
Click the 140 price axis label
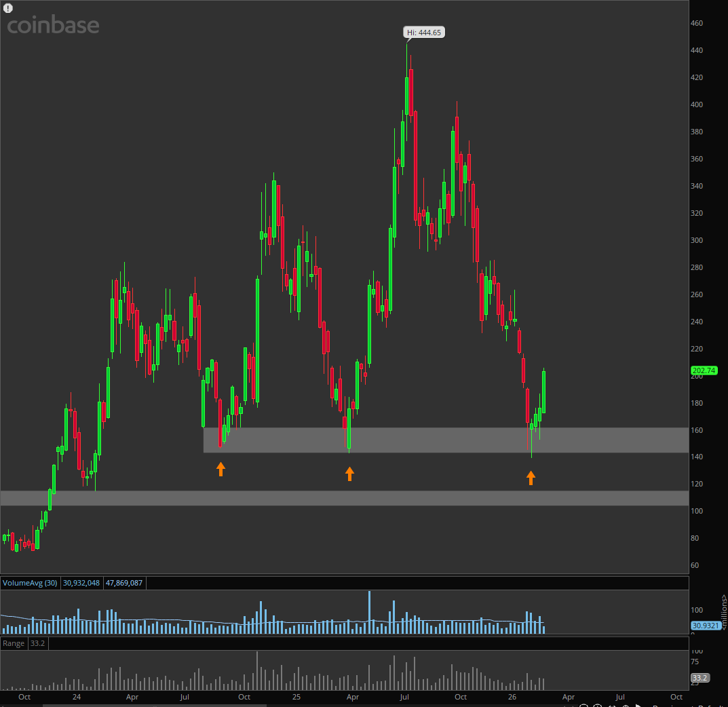point(697,457)
